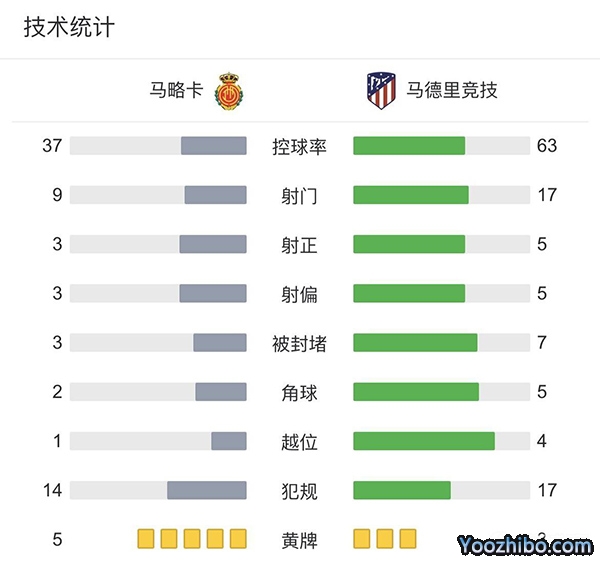
Task: Click the 黄牌 yellow cards label
Action: click(x=299, y=540)
